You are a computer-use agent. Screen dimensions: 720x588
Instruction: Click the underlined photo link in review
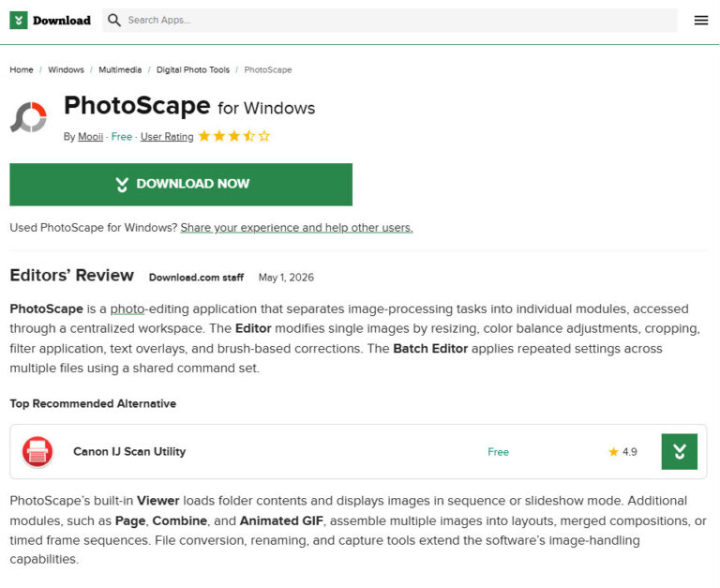[127, 309]
